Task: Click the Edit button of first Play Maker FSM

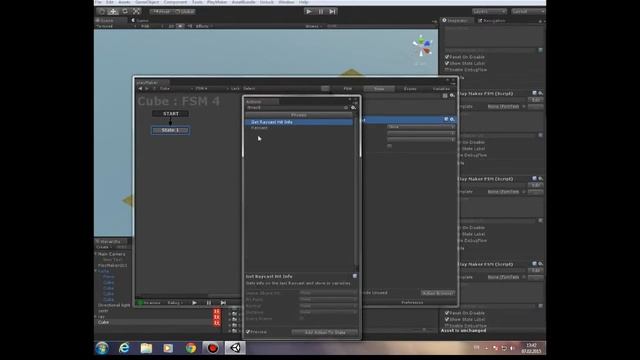Action: pyautogui.click(x=536, y=100)
